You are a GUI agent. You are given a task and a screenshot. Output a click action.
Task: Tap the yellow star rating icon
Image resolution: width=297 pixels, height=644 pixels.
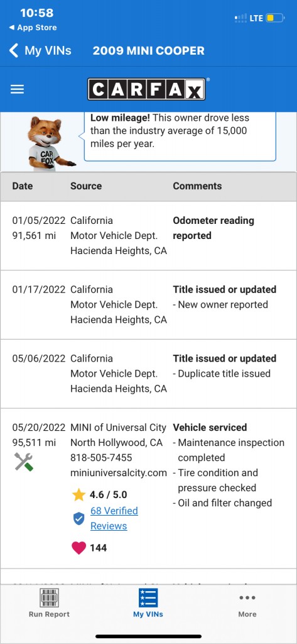tap(78, 494)
